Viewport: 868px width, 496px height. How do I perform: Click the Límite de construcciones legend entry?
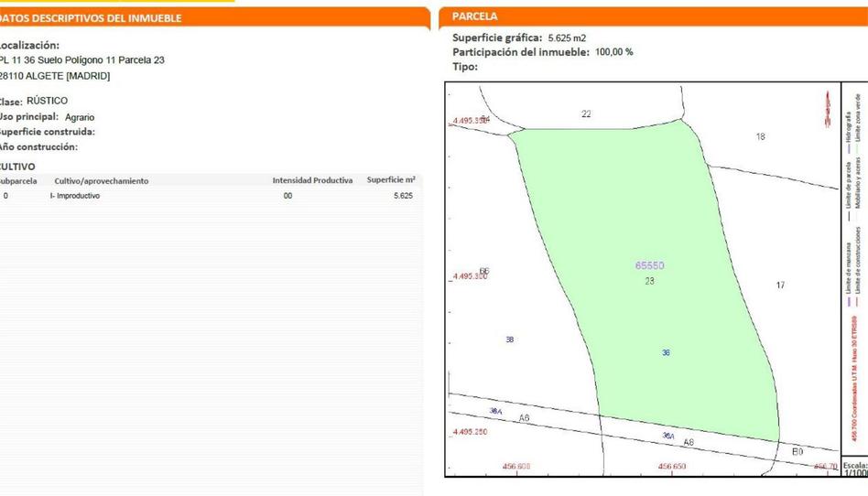[x=858, y=267]
